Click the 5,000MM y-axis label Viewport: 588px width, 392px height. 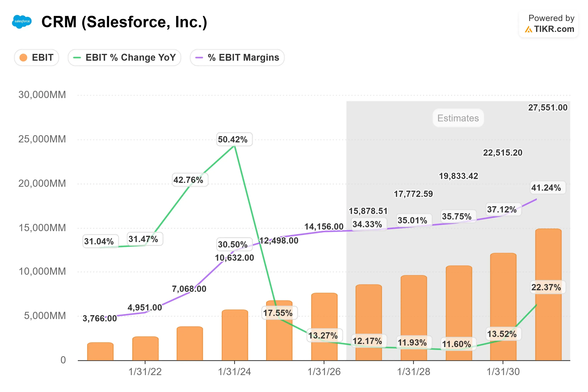(x=45, y=316)
